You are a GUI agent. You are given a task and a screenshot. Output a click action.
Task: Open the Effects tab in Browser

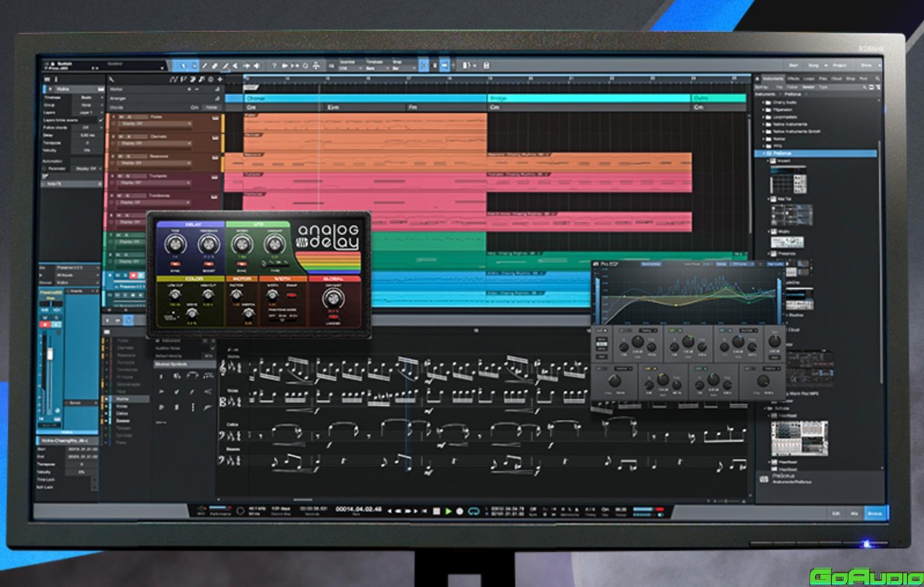coord(793,78)
